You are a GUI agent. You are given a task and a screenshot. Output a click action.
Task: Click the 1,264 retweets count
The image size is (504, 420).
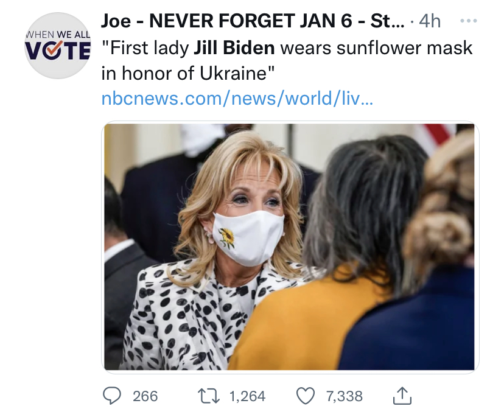247,396
